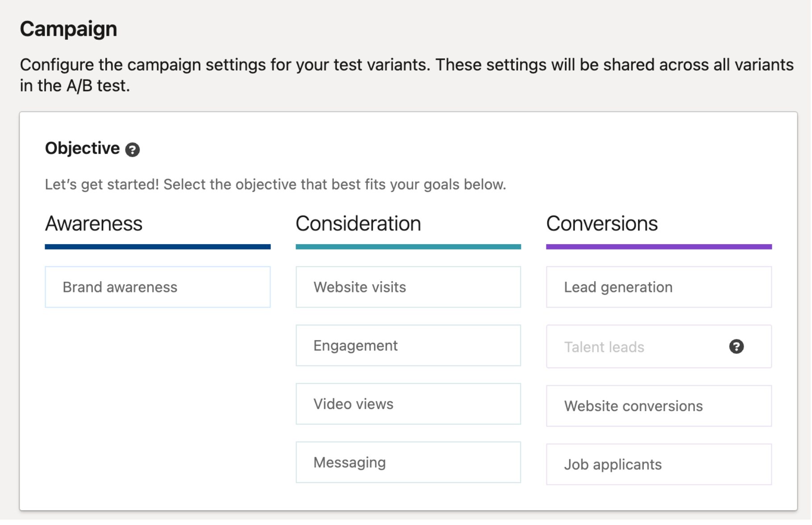Select Lead generation under Conversions
The height and width of the screenshot is (525, 812).
click(658, 287)
